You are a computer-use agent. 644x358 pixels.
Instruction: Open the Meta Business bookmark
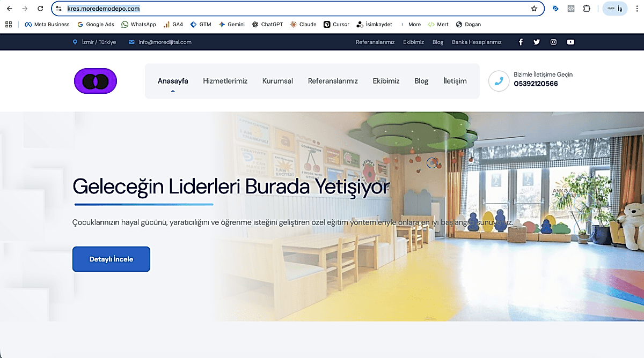46,24
